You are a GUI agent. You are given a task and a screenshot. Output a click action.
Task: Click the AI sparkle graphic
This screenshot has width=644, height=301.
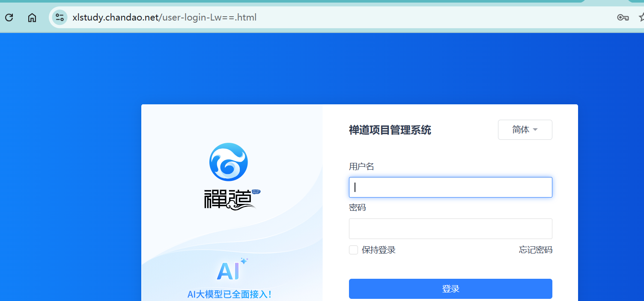click(232, 269)
